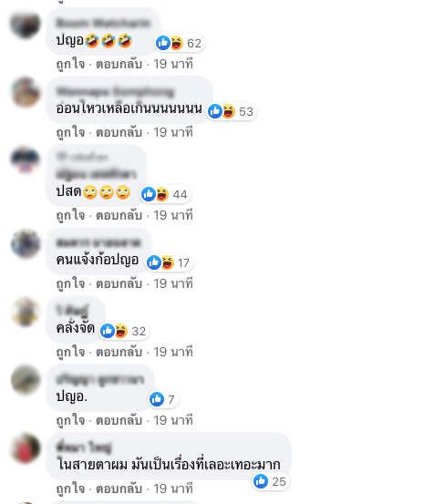444x504 pixels.
Task: Click the author name above ในสายตาผม comment
Action: [x=84, y=447]
